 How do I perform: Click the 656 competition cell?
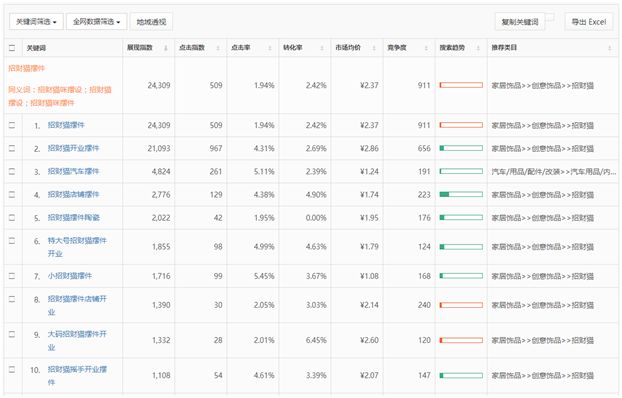click(x=424, y=148)
